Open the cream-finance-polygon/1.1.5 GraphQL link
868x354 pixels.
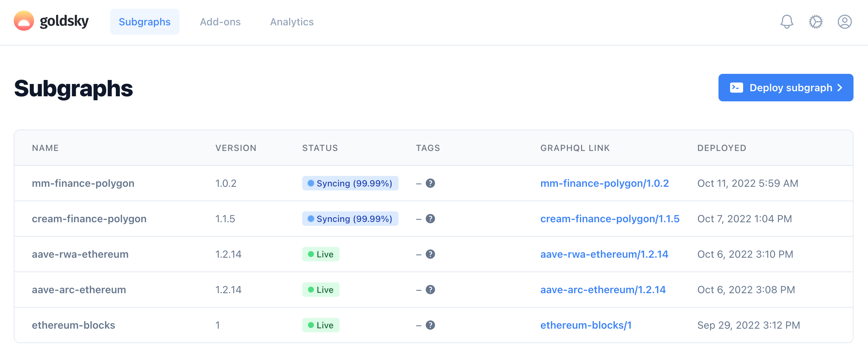610,219
